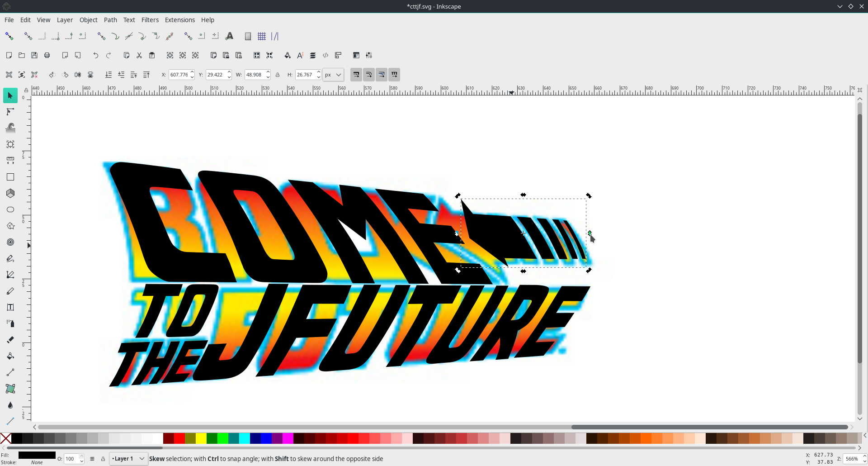
Task: Select the Rectangle tool
Action: point(10,177)
